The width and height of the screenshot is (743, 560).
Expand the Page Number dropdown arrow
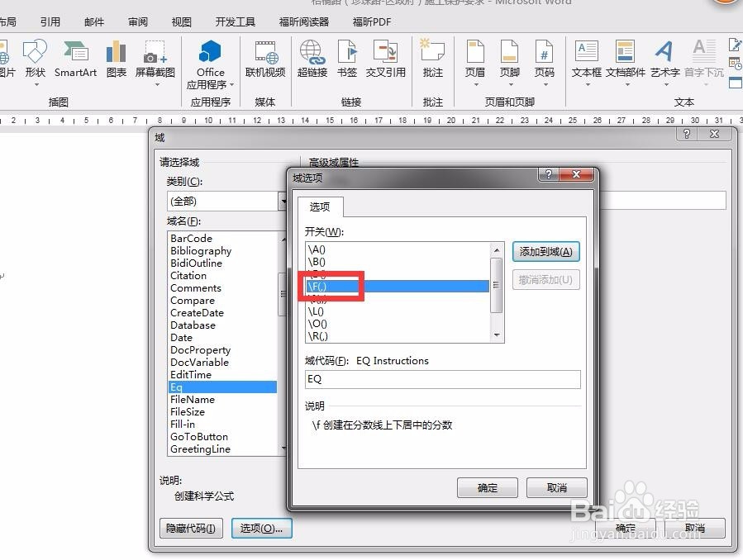click(545, 85)
